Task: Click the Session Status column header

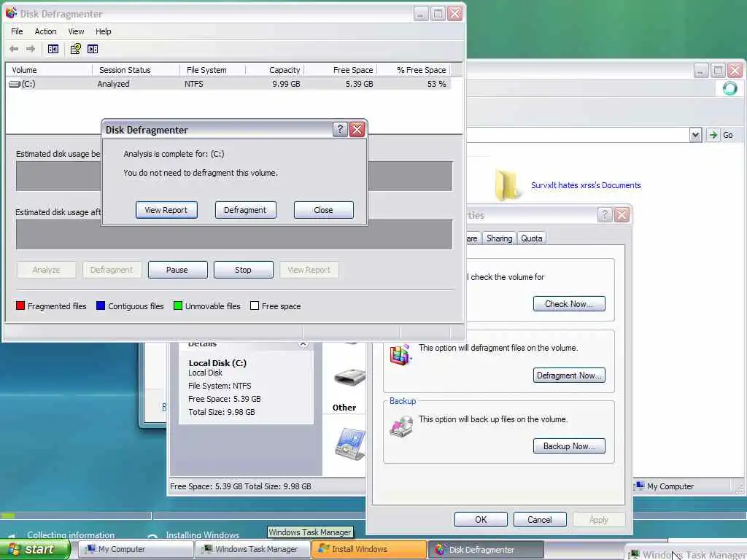Action: pos(136,70)
